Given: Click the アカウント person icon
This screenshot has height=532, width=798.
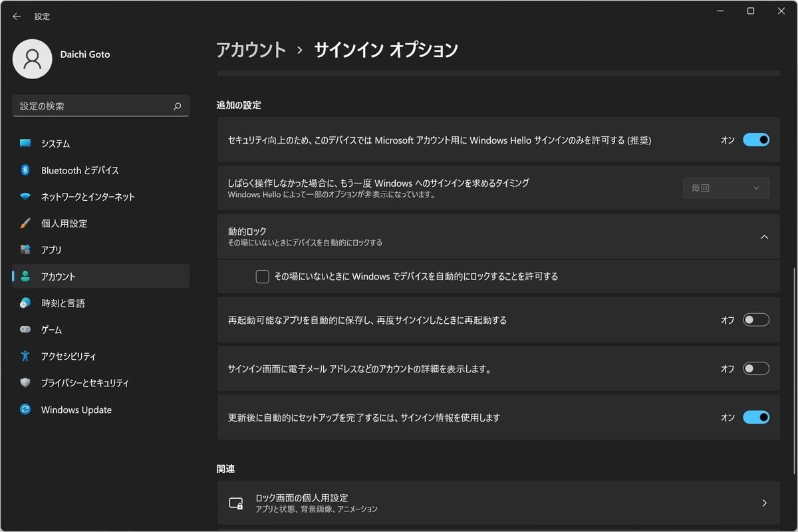Looking at the screenshot, I should [x=25, y=277].
